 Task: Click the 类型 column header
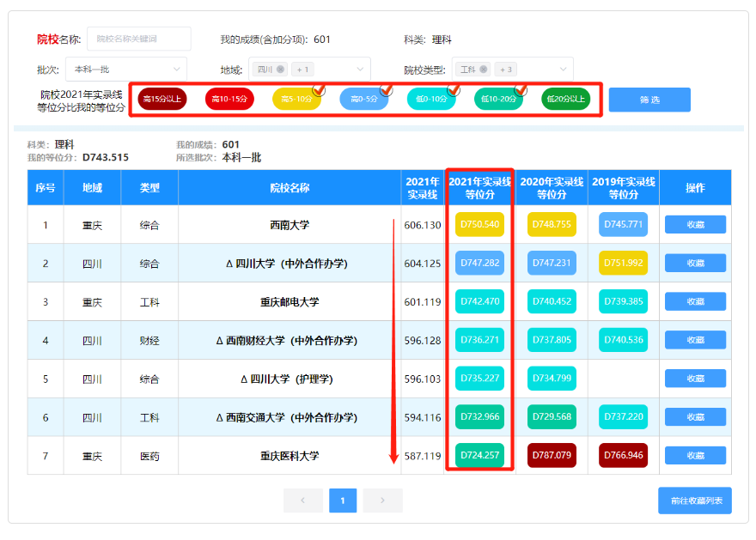tap(149, 188)
